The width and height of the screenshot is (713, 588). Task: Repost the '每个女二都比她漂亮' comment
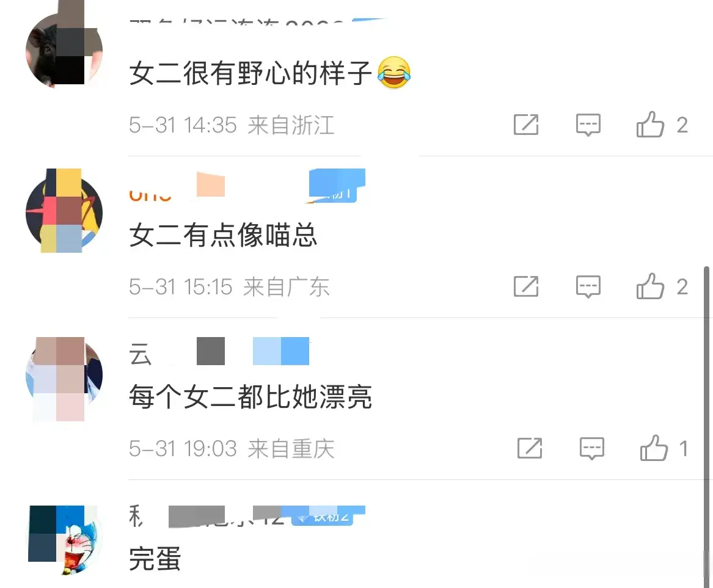pos(530,448)
